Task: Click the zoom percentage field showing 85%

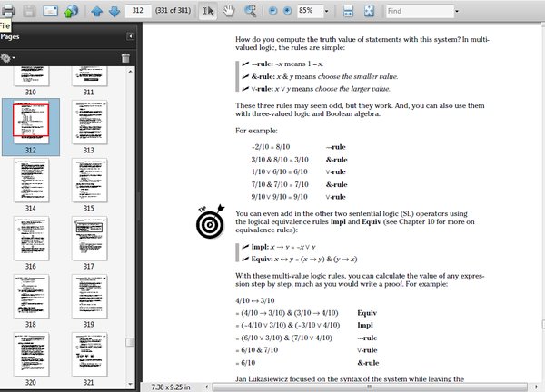Action: [309, 11]
